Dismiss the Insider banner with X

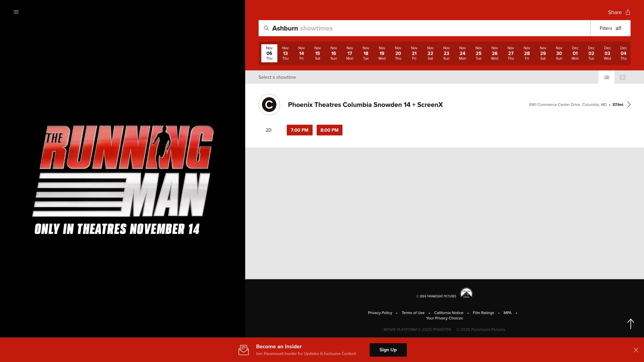[x=636, y=350]
